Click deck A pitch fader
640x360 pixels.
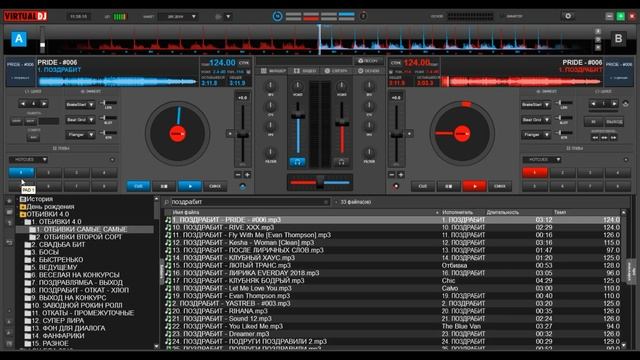coord(242,135)
